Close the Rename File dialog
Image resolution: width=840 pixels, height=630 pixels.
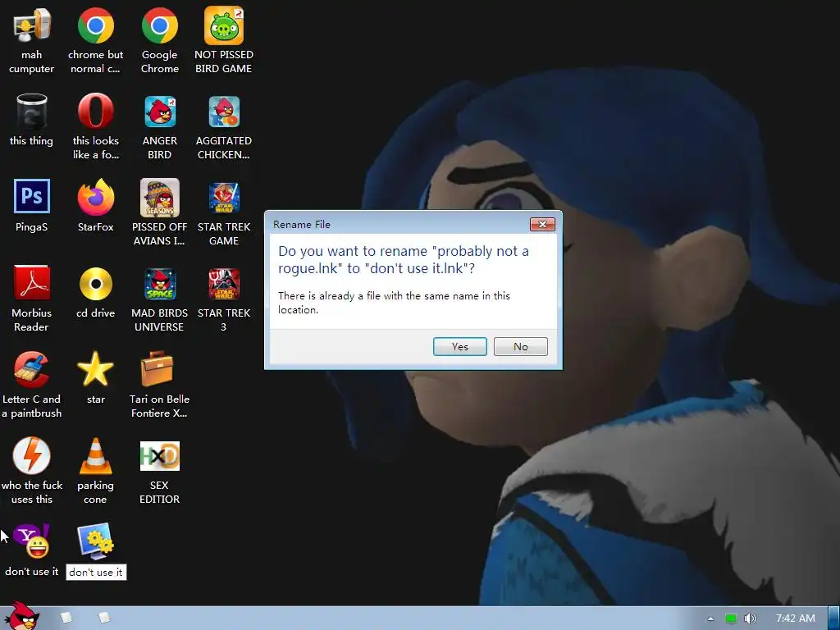(542, 225)
